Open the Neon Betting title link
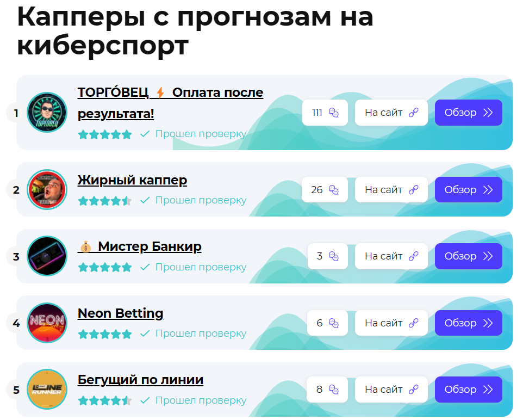 click(121, 313)
